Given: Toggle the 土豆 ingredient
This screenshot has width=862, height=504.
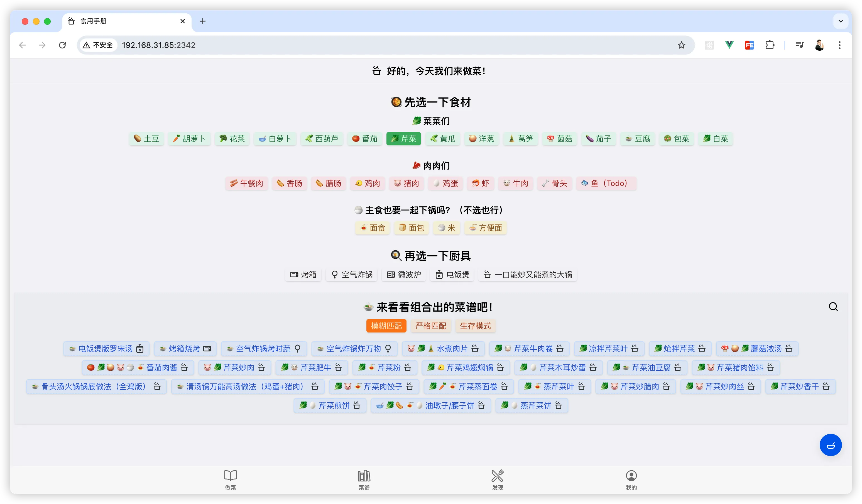Looking at the screenshot, I should 146,139.
